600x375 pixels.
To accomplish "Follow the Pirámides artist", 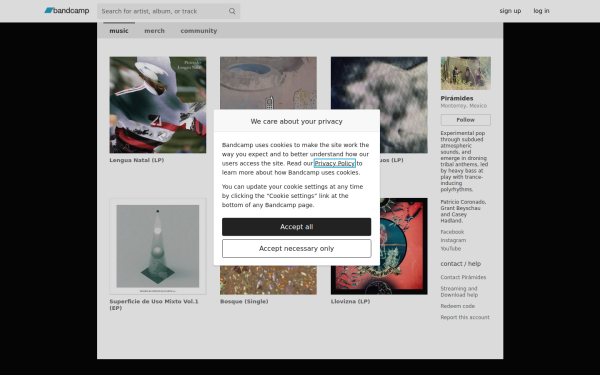I will (x=465, y=120).
